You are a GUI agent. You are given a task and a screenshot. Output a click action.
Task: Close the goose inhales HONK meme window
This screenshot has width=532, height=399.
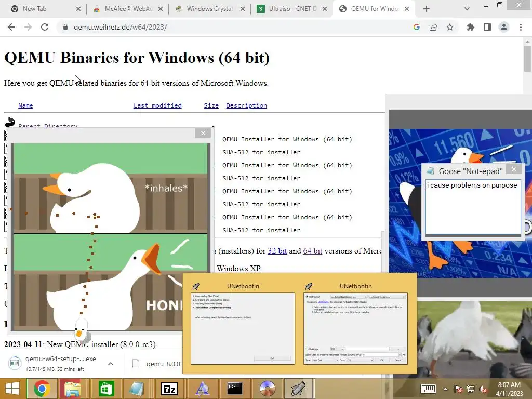tap(203, 133)
